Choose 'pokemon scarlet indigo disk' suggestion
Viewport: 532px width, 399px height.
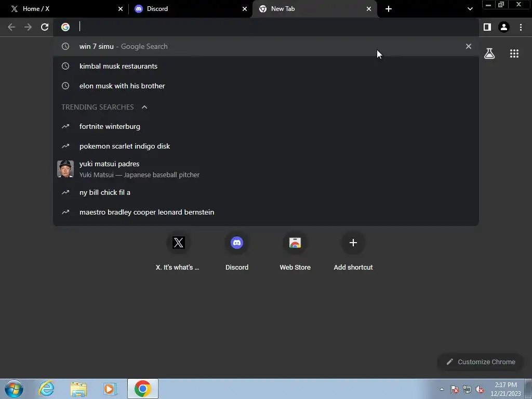266,146
